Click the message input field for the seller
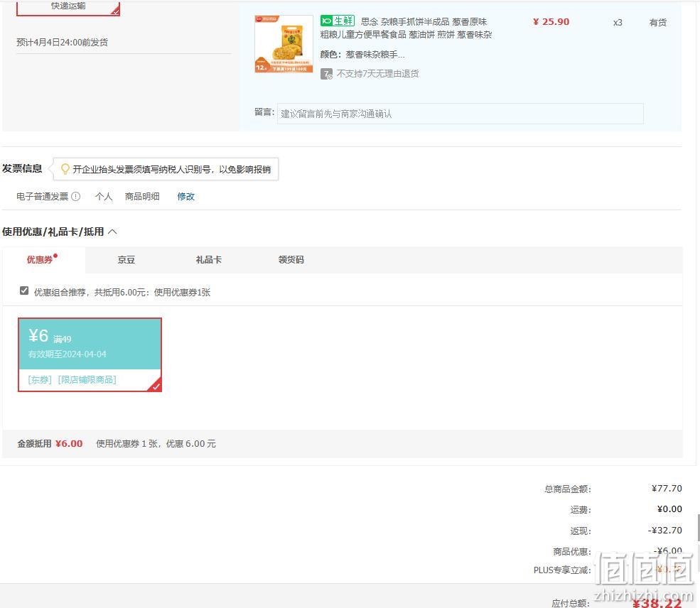This screenshot has width=700, height=608. [461, 114]
